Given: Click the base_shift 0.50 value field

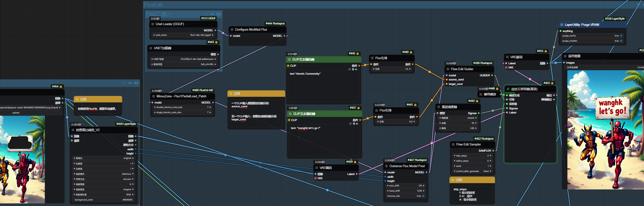Looking at the screenshot, I should point(406,191).
